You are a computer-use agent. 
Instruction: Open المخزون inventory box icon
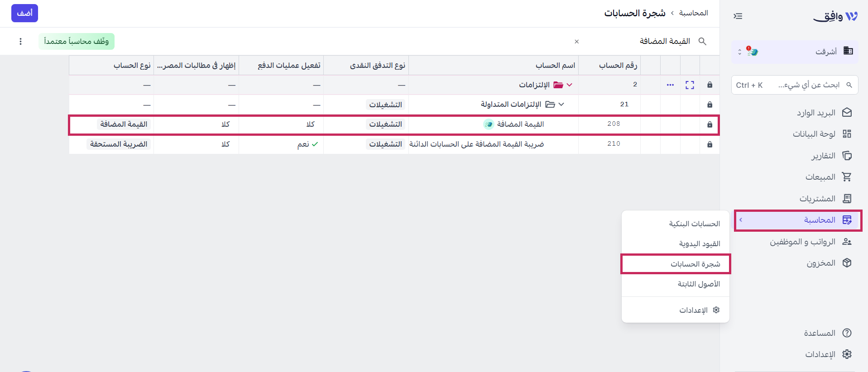pos(847,263)
